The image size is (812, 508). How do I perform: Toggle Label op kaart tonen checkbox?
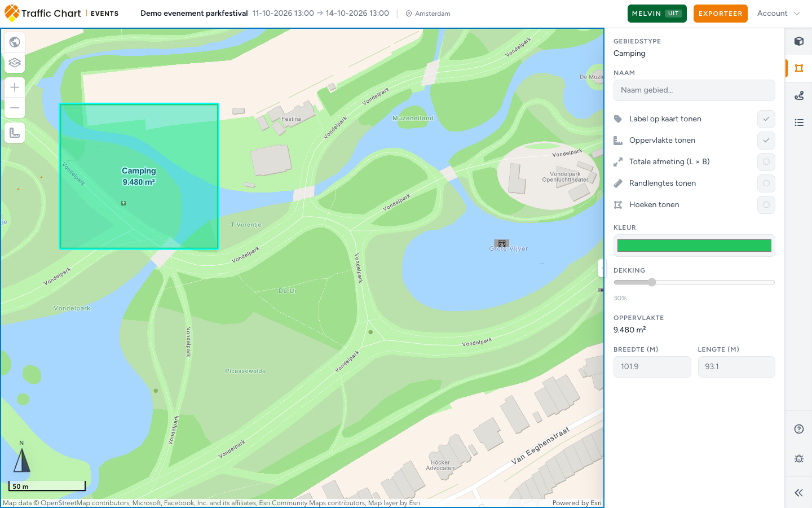766,119
